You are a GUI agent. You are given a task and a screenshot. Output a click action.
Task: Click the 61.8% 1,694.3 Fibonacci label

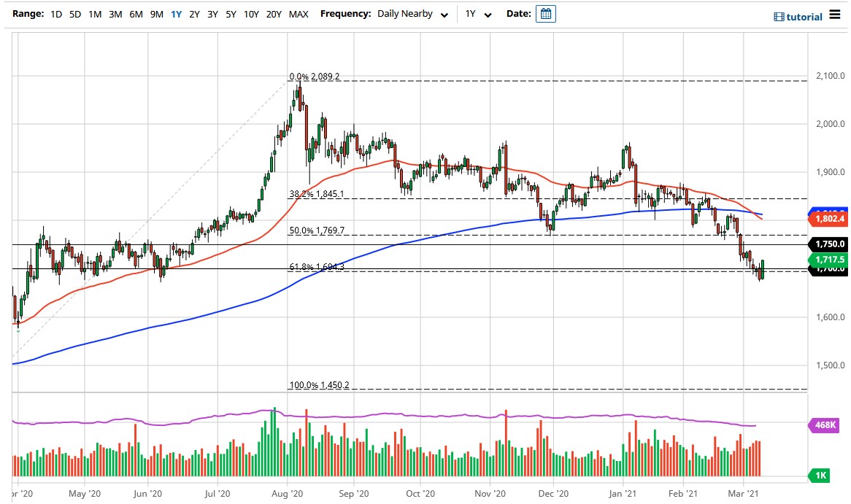click(x=317, y=266)
